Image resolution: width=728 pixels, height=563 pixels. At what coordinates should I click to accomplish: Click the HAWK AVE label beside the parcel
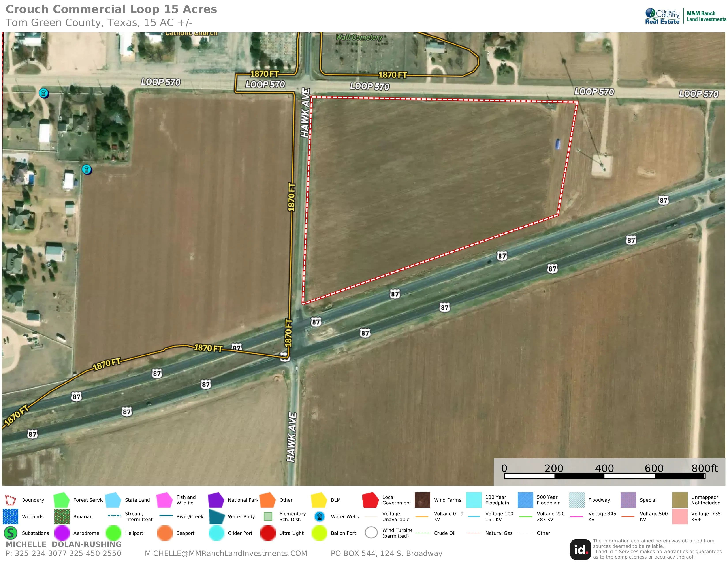coord(305,112)
